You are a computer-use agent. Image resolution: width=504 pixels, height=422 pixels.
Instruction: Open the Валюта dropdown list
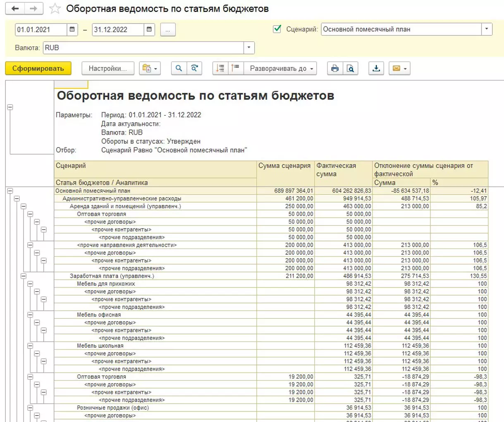(x=249, y=48)
